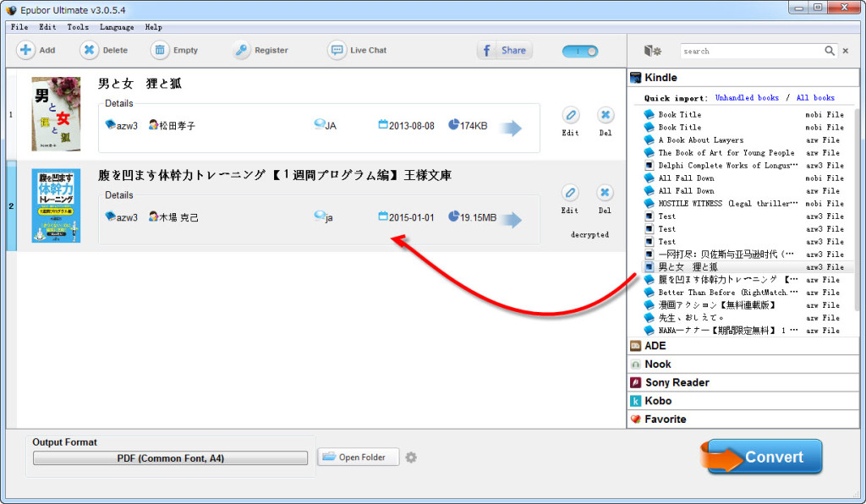
Task: Open the library settings book-gear icon
Action: pos(652,51)
